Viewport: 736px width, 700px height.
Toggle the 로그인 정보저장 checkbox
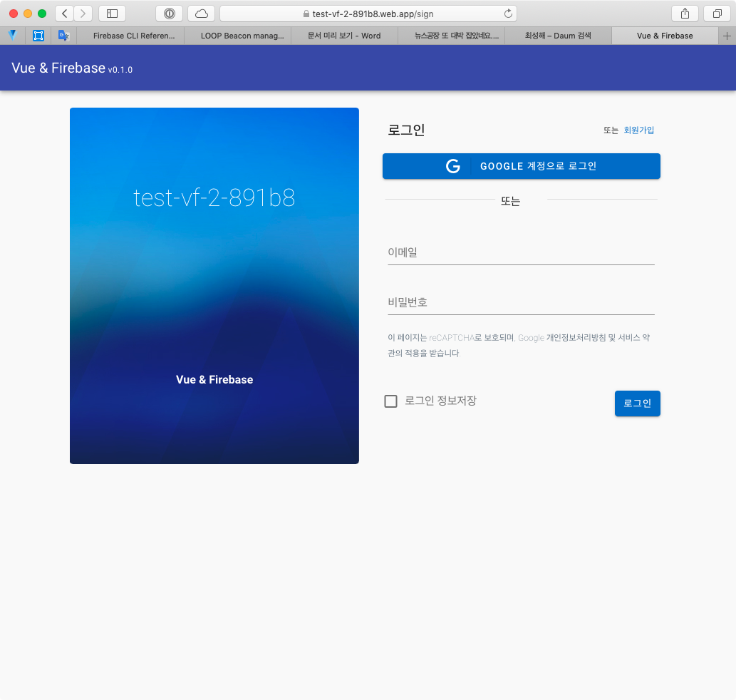tap(390, 401)
